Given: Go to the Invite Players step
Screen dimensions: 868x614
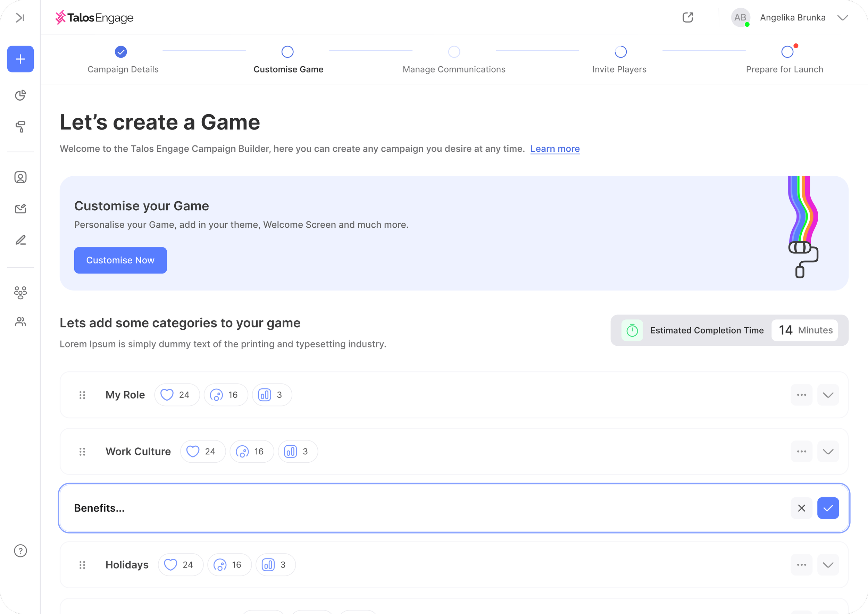Looking at the screenshot, I should click(x=619, y=60).
